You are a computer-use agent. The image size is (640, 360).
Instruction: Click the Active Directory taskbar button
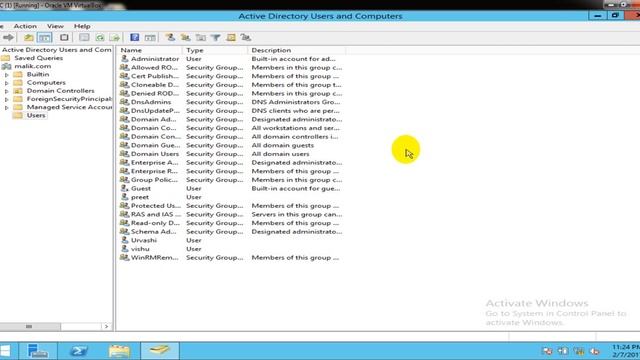click(160, 351)
